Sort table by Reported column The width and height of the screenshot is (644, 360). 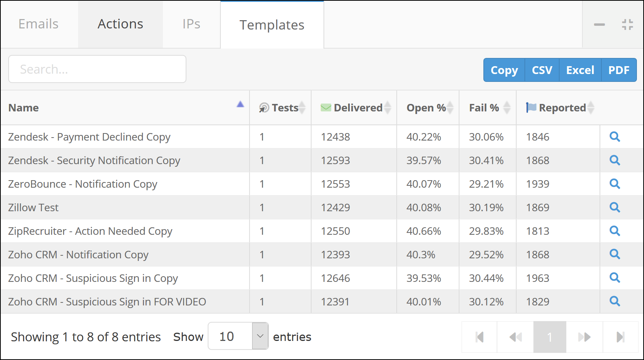pos(558,108)
